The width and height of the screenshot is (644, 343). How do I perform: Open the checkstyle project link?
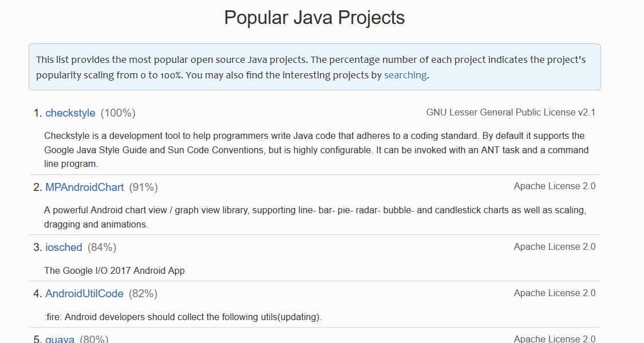[70, 113]
